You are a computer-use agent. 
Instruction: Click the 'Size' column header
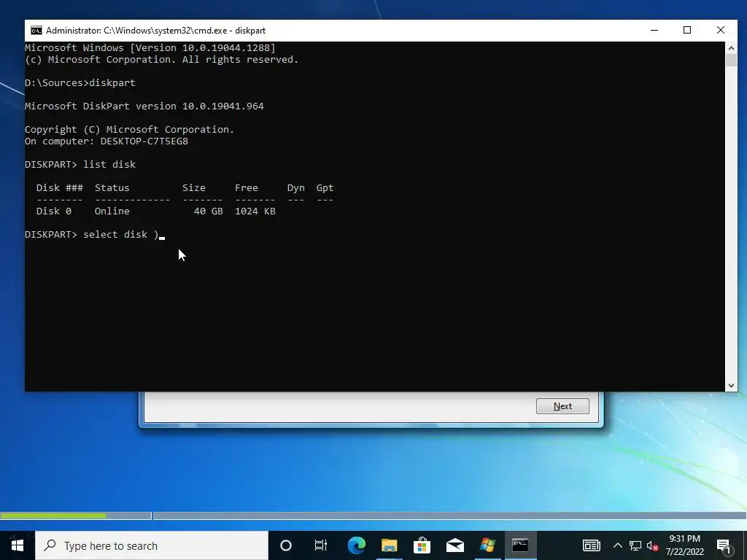point(194,187)
